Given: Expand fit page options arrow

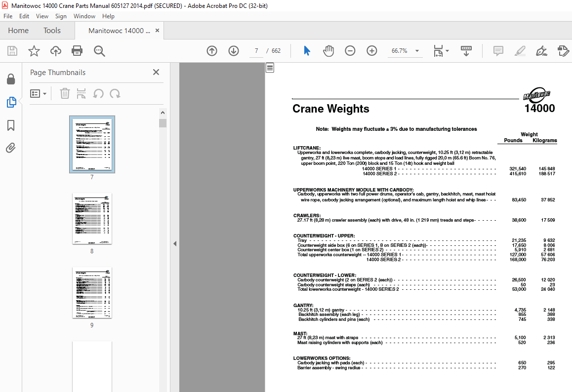Looking at the screenshot, I should click(x=447, y=51).
